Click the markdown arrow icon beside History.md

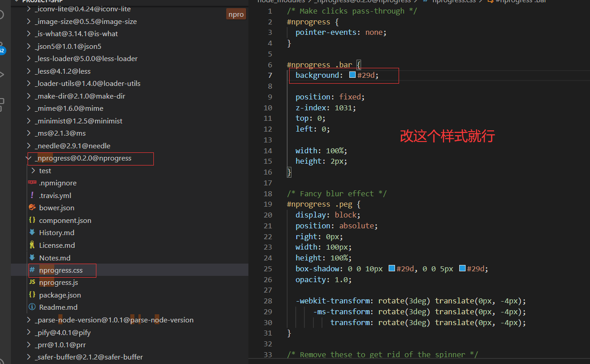point(32,232)
